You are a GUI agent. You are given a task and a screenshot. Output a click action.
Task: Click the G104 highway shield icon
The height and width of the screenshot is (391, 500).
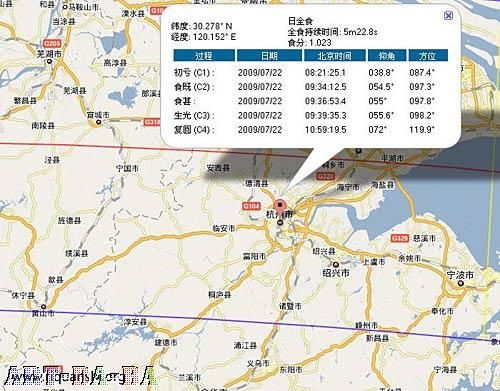pyautogui.click(x=251, y=206)
